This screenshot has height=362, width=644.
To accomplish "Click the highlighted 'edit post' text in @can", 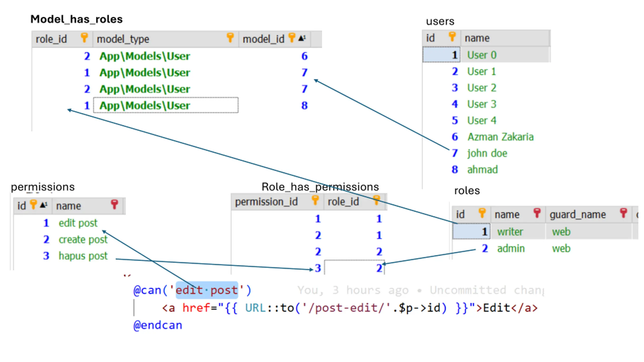I will point(207,290).
